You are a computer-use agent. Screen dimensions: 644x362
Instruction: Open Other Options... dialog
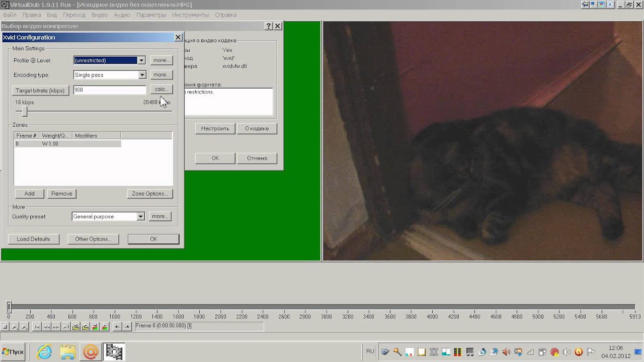click(x=93, y=239)
